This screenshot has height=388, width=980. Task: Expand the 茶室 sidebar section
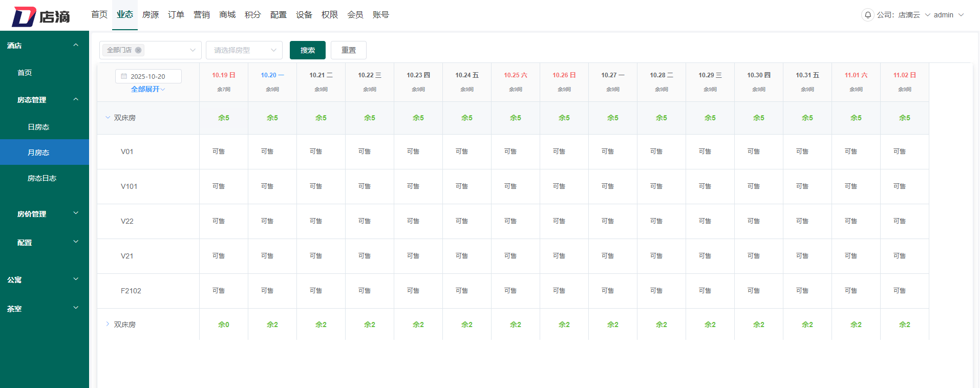coord(76,308)
